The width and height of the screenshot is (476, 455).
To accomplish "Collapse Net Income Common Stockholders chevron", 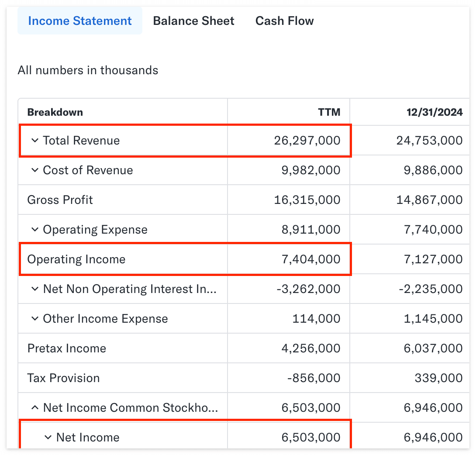I will (x=35, y=408).
